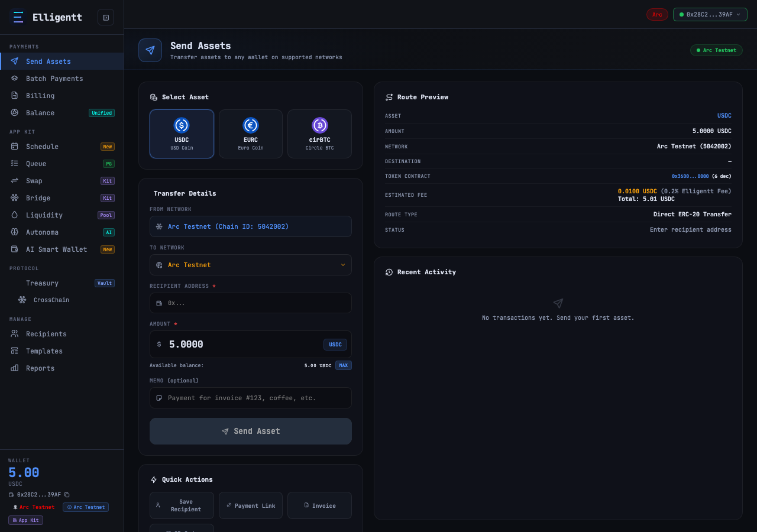
Task: Click the lightning icon next to Quick Actions
Action: [154, 479]
